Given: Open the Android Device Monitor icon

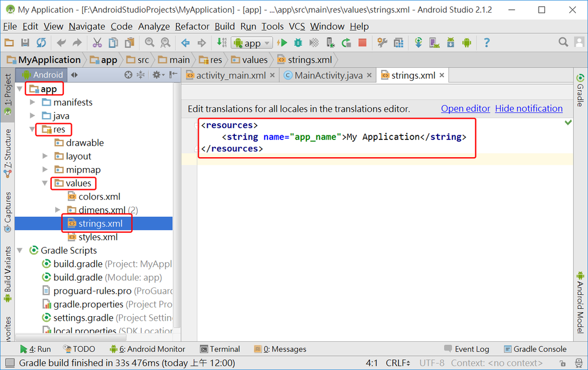Looking at the screenshot, I should click(466, 42).
